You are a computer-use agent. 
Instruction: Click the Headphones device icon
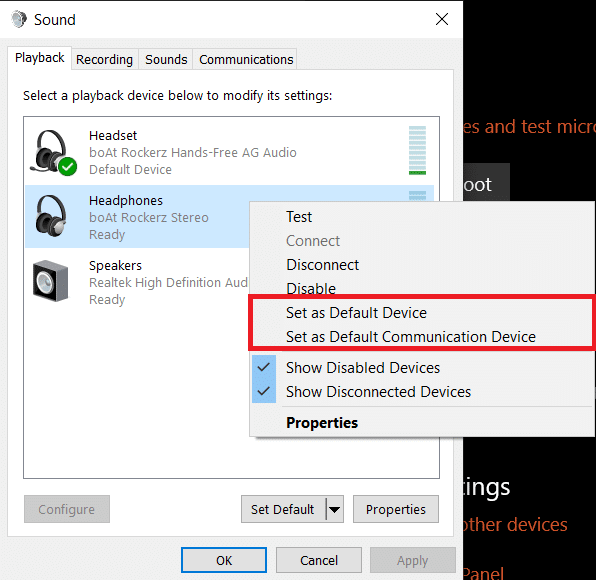click(x=51, y=216)
